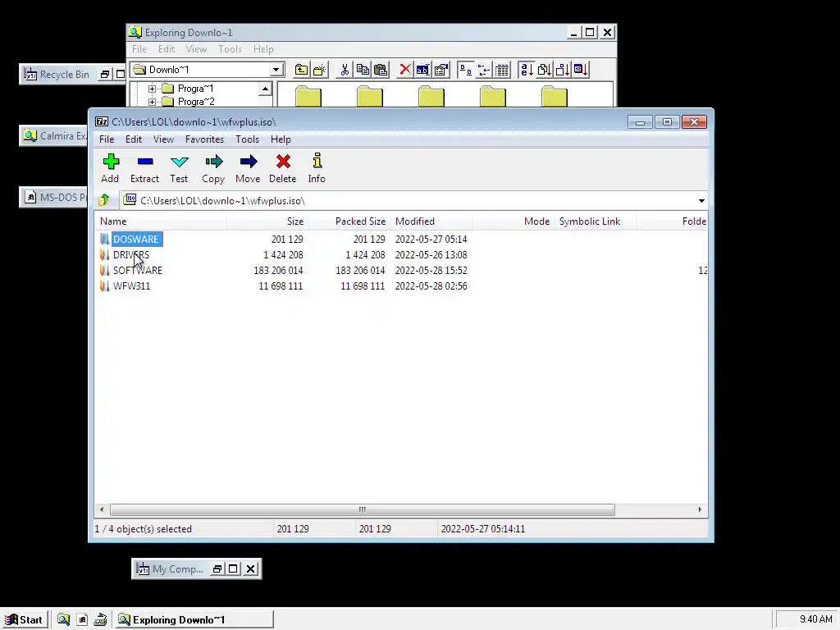The image size is (840, 630).
Task: Click the folder icon beside WFW311
Action: (104, 286)
